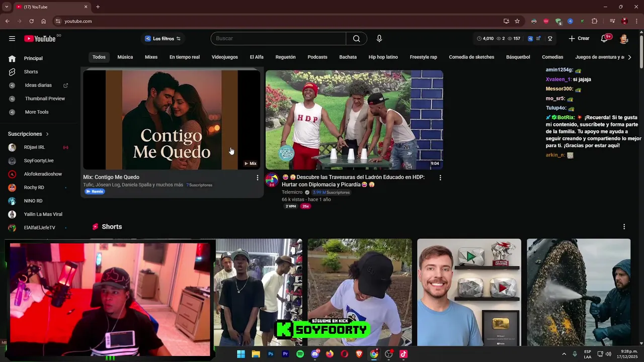
Task: Open options for Mix: Contigo Me Quedo
Action: 258,177
